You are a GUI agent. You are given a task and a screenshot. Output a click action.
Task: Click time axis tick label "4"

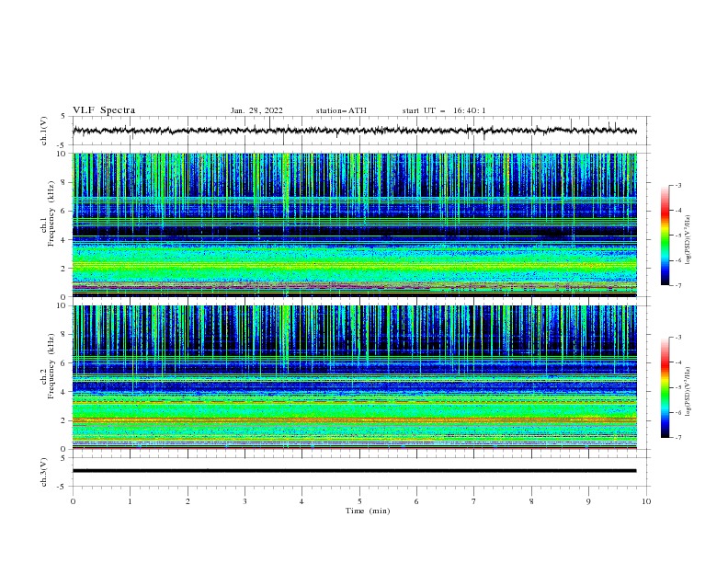pyautogui.click(x=302, y=501)
